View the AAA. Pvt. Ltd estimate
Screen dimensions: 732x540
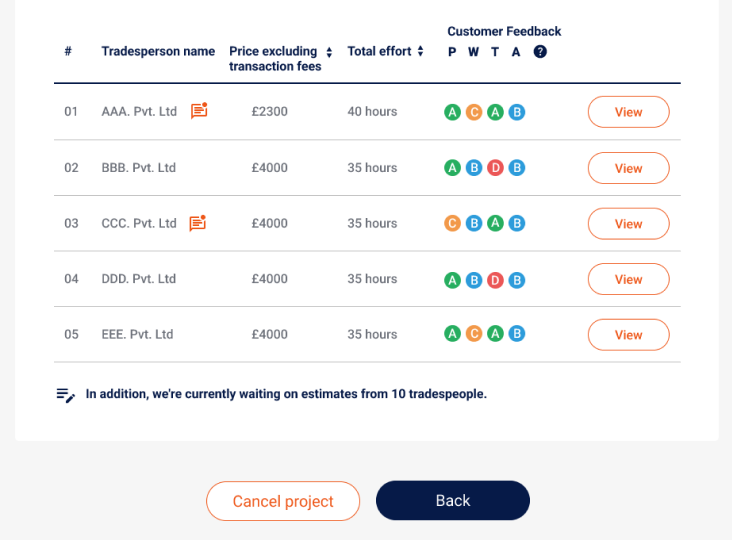628,112
